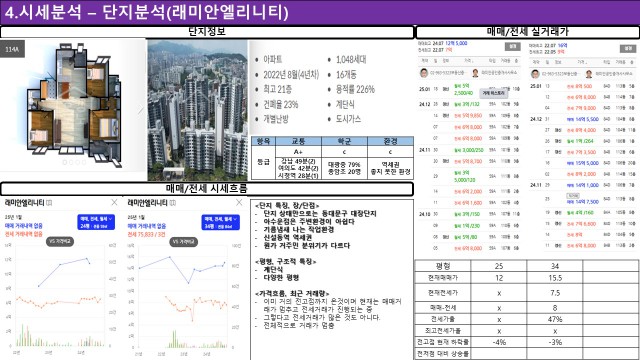Click the 거래 히스토리 tooltip popup
This screenshot has height=360, width=640.
pyautogui.click(x=493, y=93)
